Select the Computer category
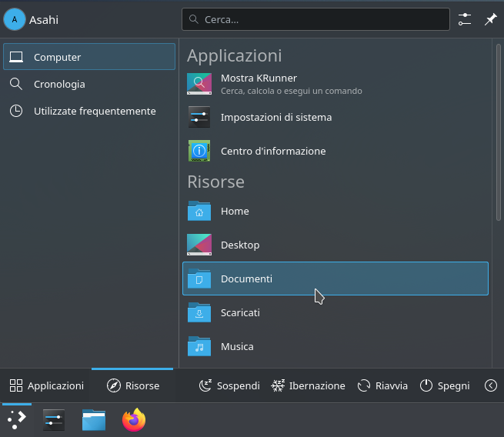This screenshot has width=504, height=437. pos(89,57)
